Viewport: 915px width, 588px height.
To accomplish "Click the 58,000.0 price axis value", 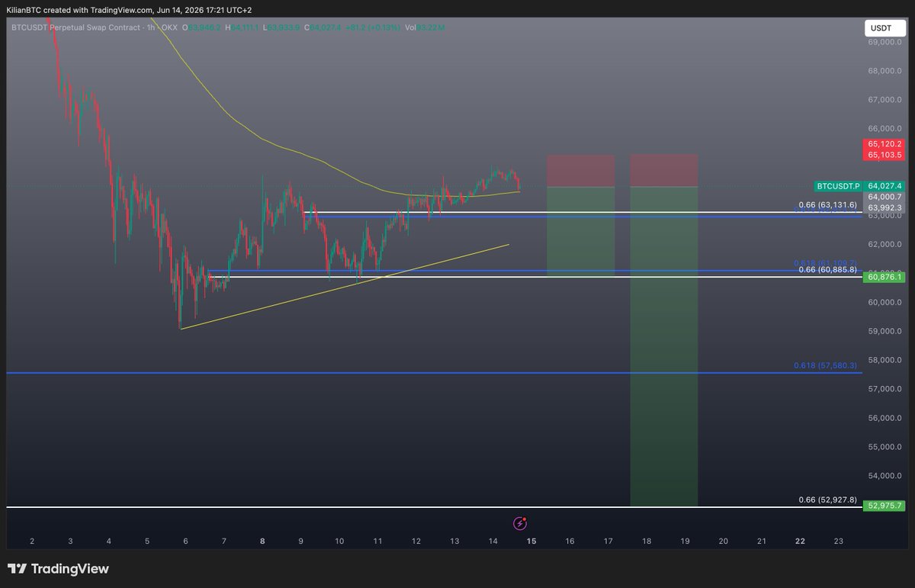I will click(884, 360).
